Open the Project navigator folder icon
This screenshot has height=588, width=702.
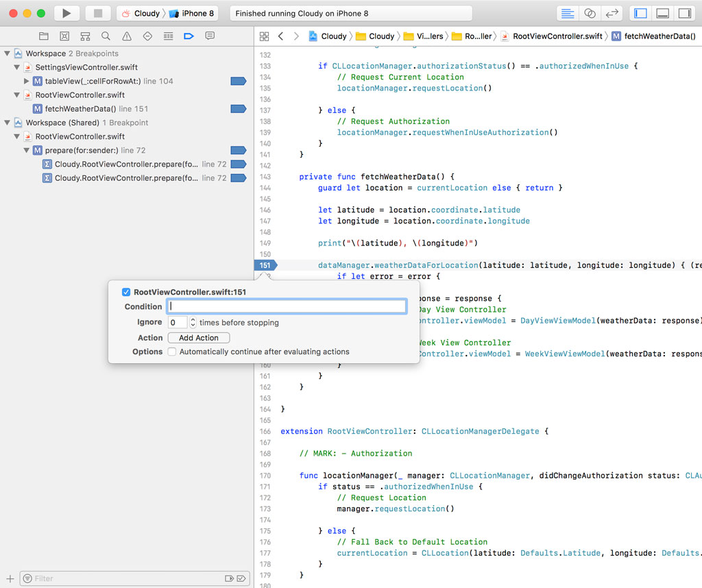(44, 36)
